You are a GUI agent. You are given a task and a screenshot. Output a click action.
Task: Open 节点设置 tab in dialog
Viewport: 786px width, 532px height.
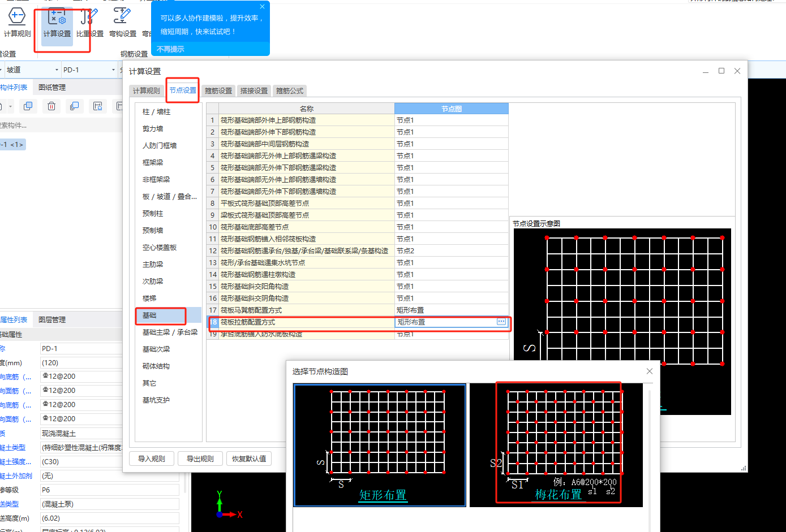tap(183, 90)
